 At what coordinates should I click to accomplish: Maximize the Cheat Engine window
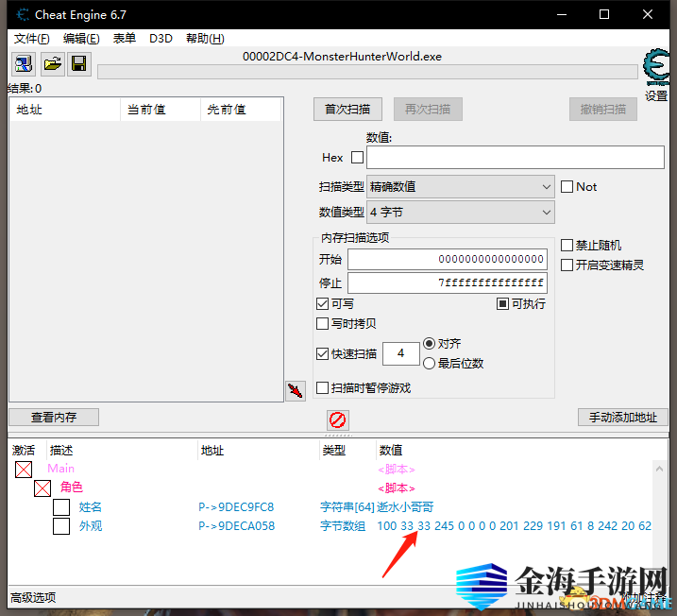[x=604, y=14]
